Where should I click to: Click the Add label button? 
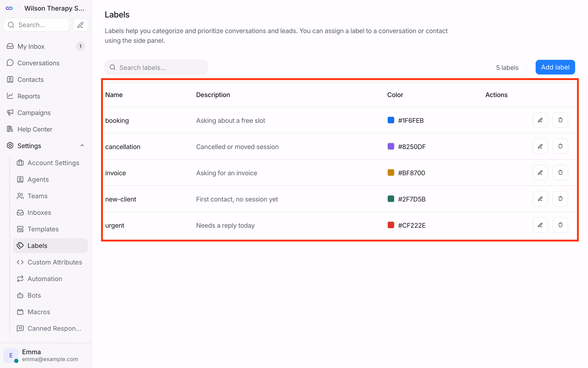pos(555,67)
